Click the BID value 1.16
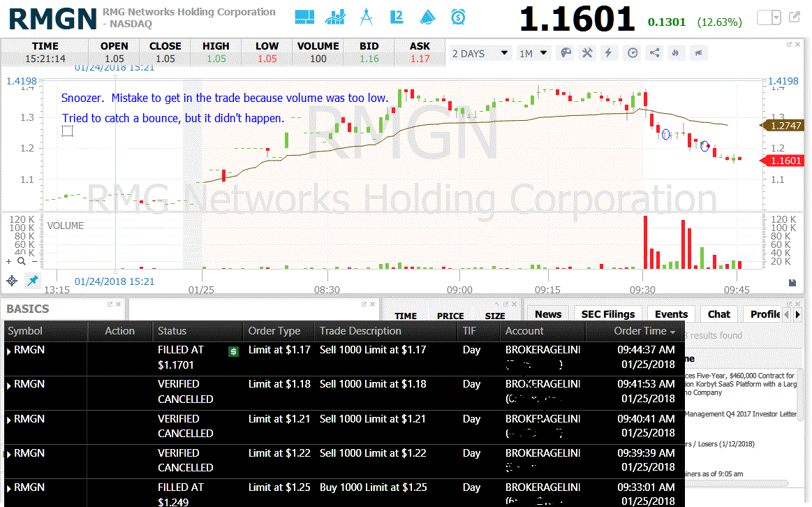Image resolution: width=812 pixels, height=507 pixels. coord(369,59)
